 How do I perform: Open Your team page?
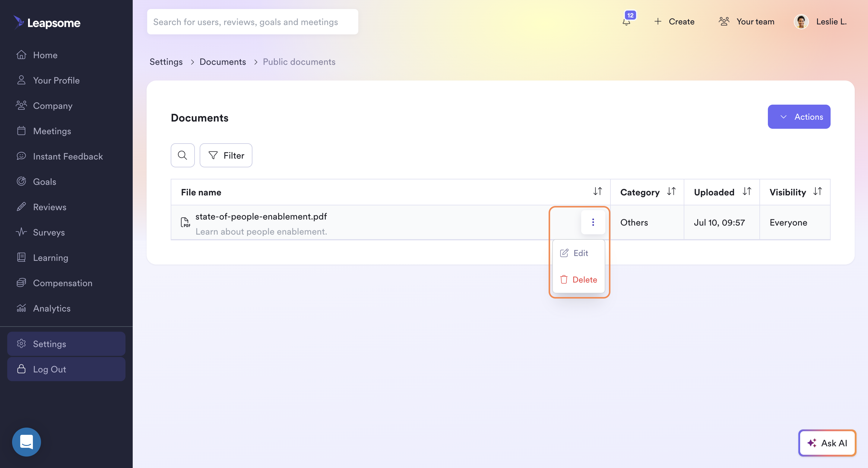pyautogui.click(x=746, y=22)
